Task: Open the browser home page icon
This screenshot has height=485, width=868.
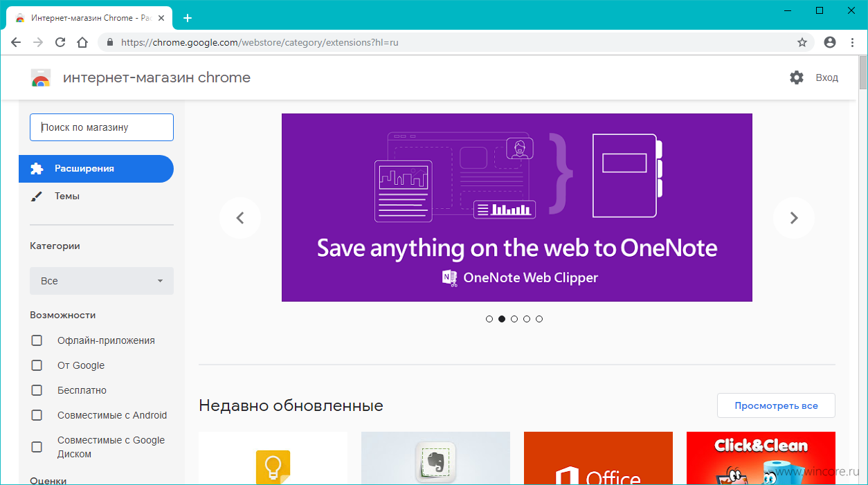Action: coord(82,42)
